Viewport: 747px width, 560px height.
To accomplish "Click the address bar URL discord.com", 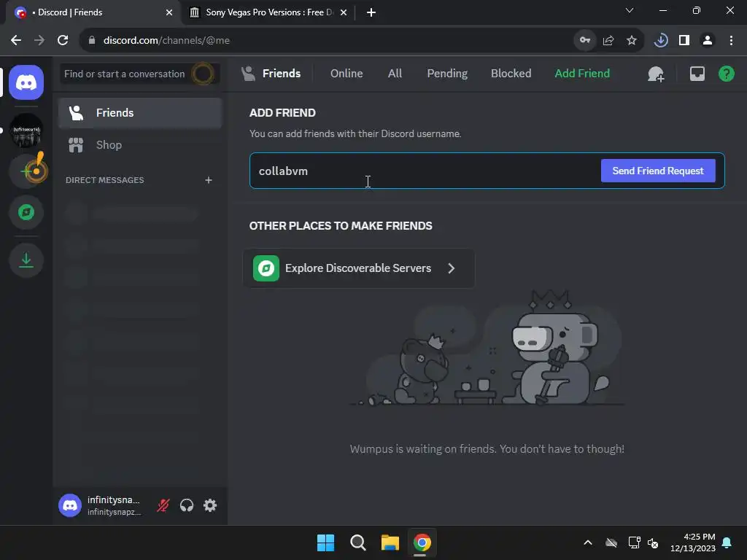I will pyautogui.click(x=166, y=41).
